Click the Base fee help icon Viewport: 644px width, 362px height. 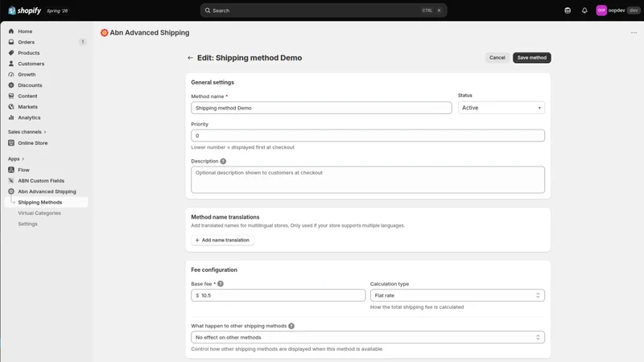(221, 284)
